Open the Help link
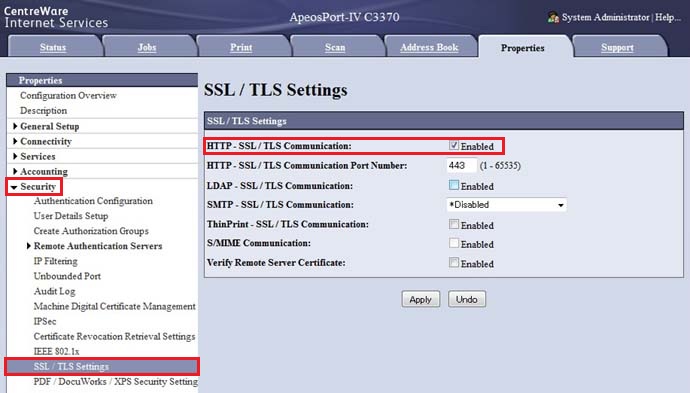 [x=668, y=17]
